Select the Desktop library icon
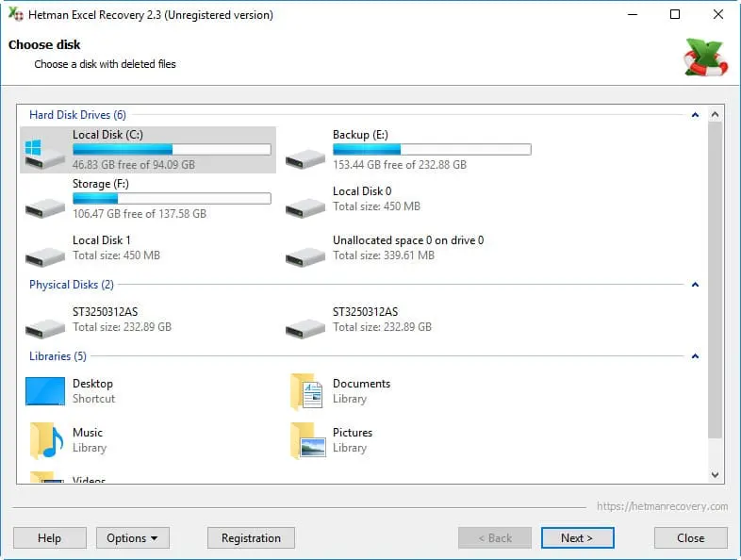 (45, 391)
